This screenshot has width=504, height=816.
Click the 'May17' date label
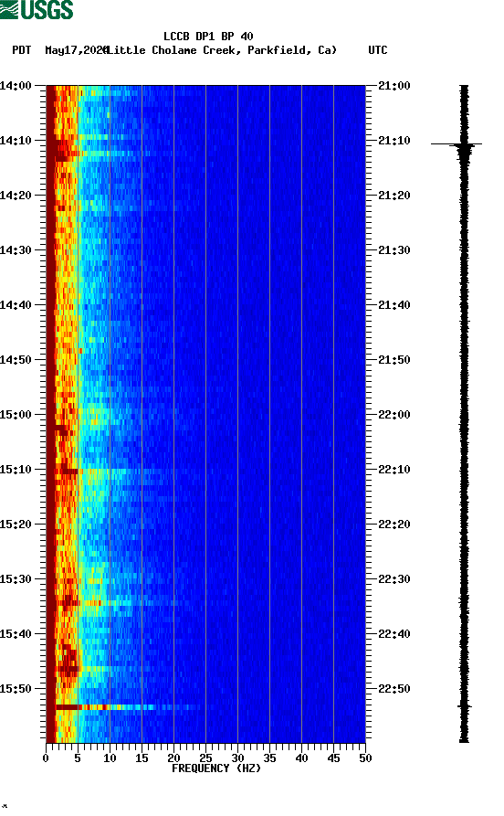pyautogui.click(x=61, y=50)
